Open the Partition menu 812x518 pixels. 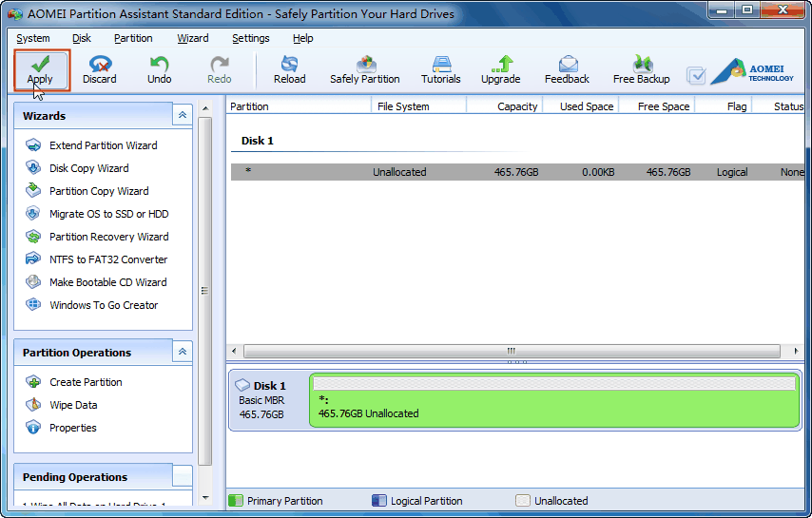pos(133,38)
